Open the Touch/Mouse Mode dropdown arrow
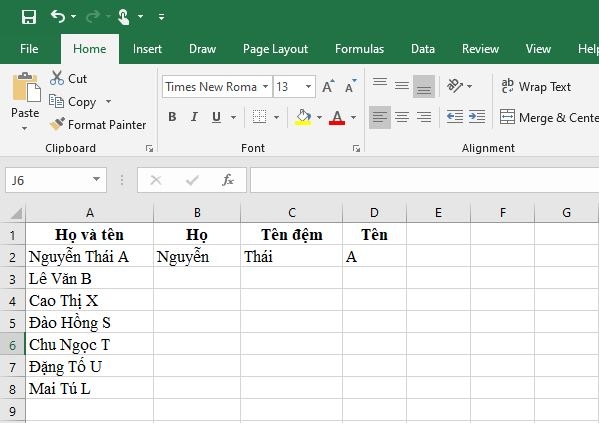Viewport: 599px width, 423px height. (141, 16)
